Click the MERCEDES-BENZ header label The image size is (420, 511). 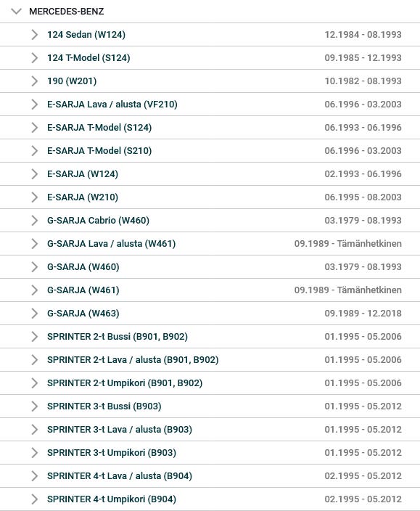pos(67,12)
